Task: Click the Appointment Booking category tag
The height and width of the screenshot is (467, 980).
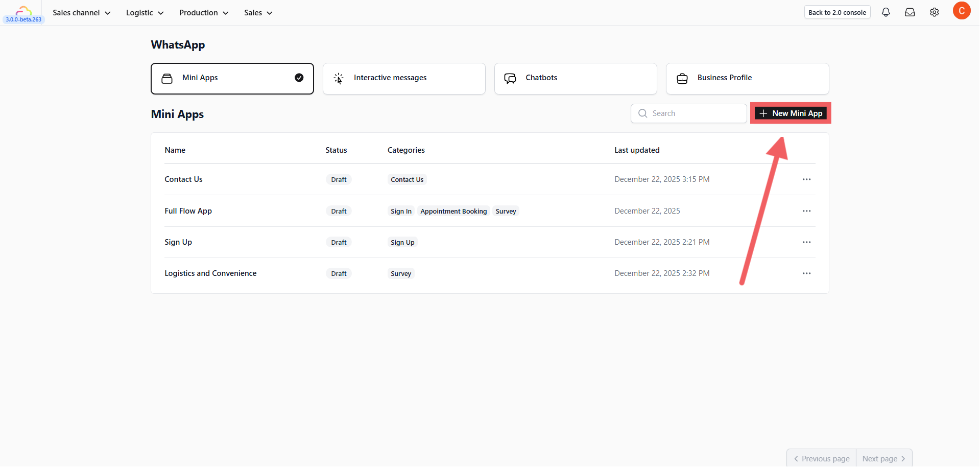Action: 453,212
